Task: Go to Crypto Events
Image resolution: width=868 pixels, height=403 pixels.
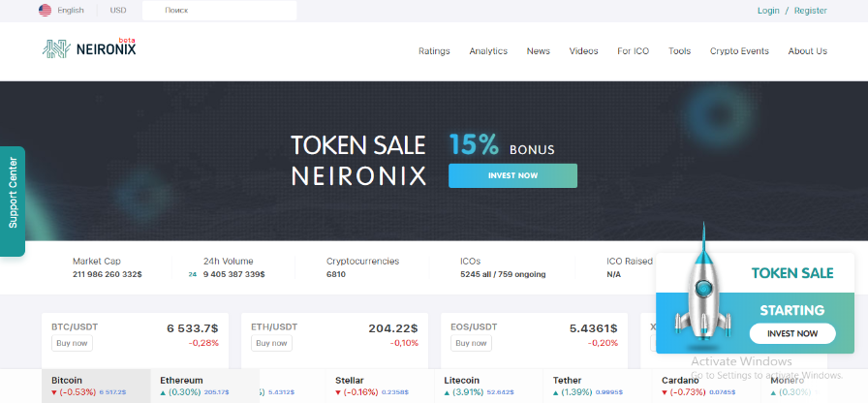Action: pos(739,51)
